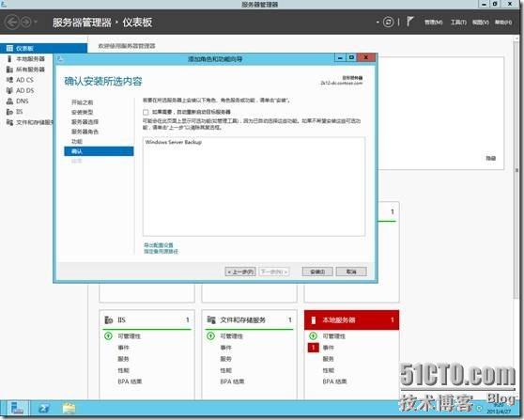Image resolution: width=524 pixels, height=420 pixels.
Task: Click the forward navigation arrow in Server Manager
Action: [25, 23]
